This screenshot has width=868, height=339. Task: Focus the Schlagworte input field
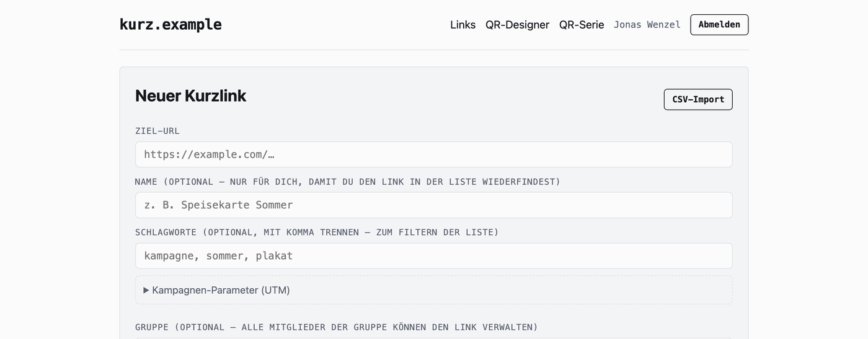click(434, 256)
